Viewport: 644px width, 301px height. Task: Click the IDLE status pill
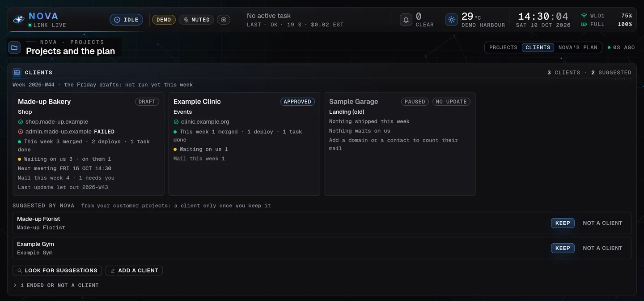click(127, 20)
